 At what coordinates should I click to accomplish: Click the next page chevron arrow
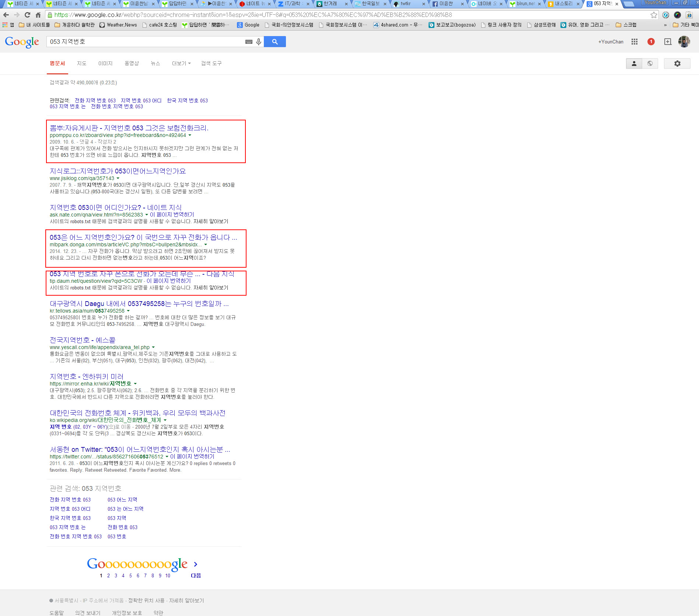click(x=196, y=564)
